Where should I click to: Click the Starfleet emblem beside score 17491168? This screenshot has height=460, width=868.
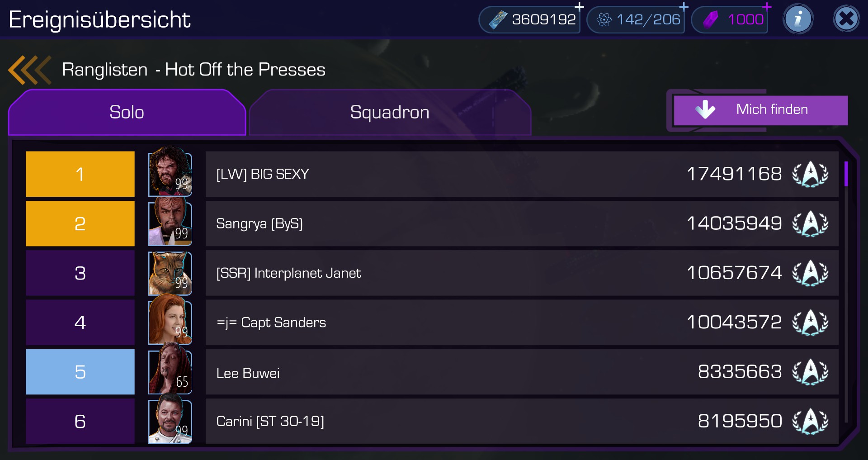point(810,174)
